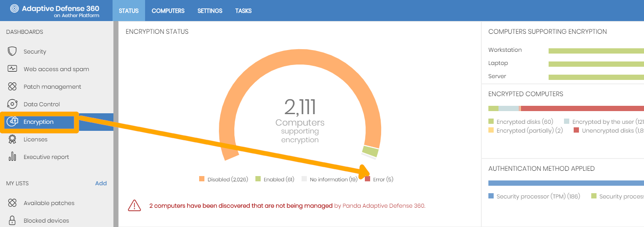Open the Executive report dashboard

point(46,157)
